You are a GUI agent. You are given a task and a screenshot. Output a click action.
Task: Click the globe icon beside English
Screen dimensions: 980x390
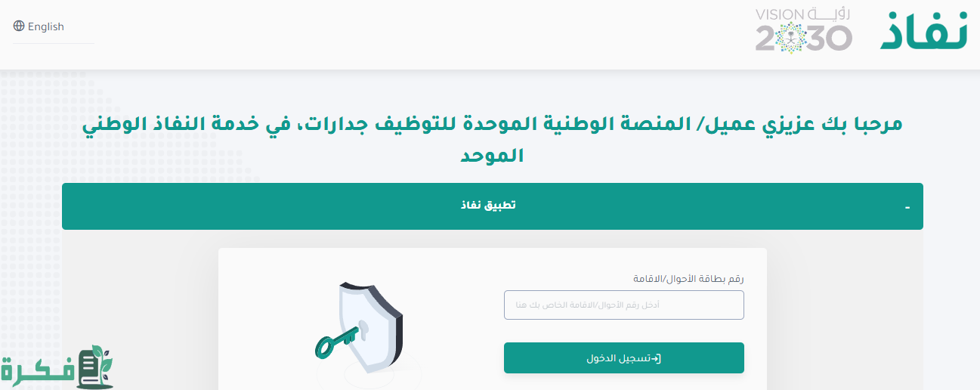[x=19, y=26]
